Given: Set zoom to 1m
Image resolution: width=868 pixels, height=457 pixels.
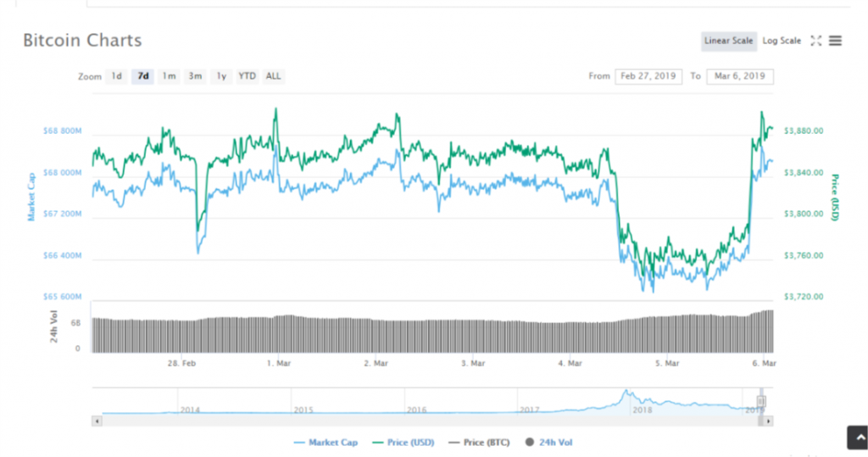Looking at the screenshot, I should pyautogui.click(x=169, y=76).
